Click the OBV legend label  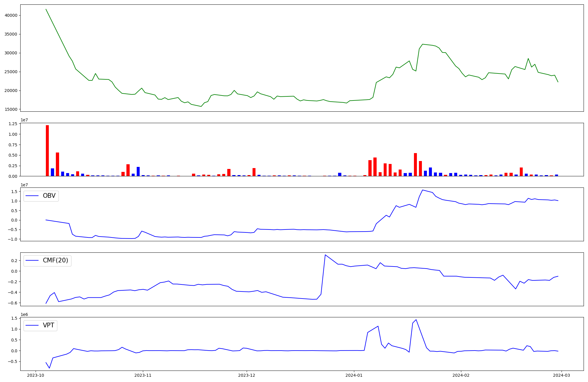pos(49,196)
